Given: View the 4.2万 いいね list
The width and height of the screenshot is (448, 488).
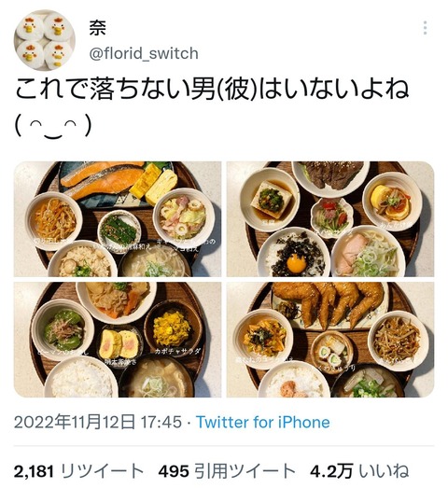Looking at the screenshot, I should [359, 471].
